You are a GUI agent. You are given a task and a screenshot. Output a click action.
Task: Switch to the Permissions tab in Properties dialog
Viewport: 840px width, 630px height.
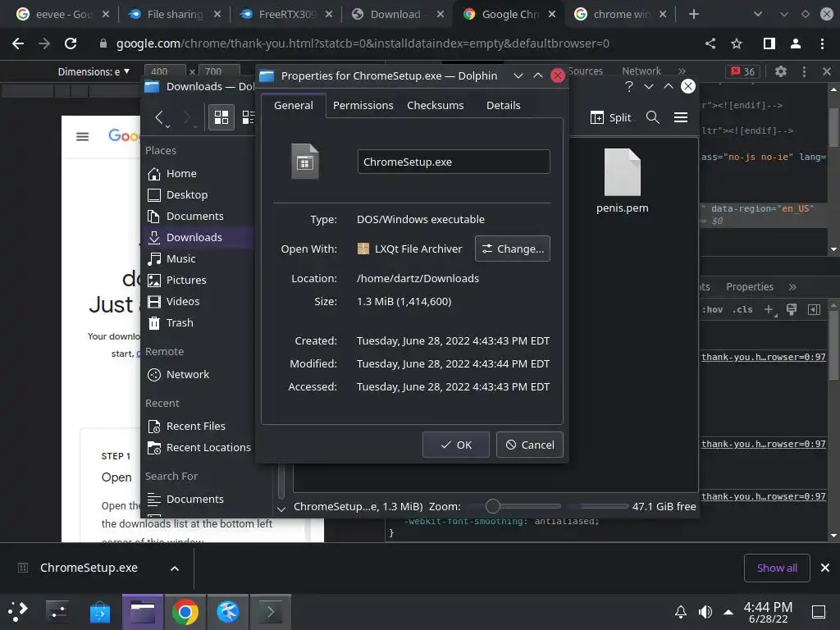tap(363, 106)
